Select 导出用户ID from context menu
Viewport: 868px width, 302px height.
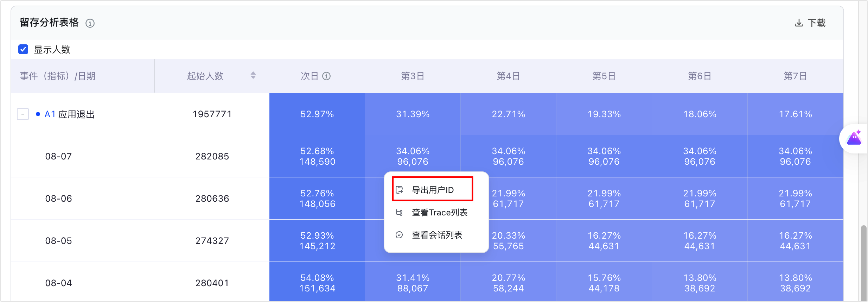[x=433, y=189]
